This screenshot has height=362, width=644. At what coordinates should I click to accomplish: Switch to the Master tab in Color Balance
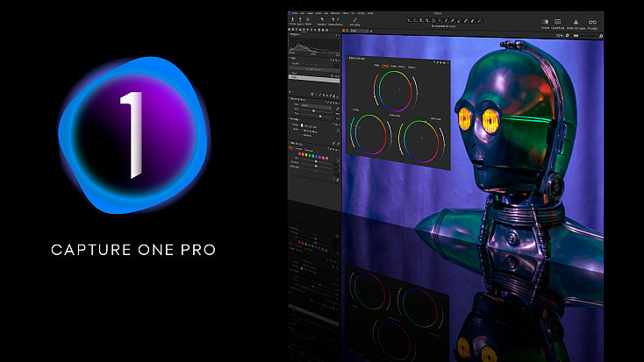click(x=376, y=66)
